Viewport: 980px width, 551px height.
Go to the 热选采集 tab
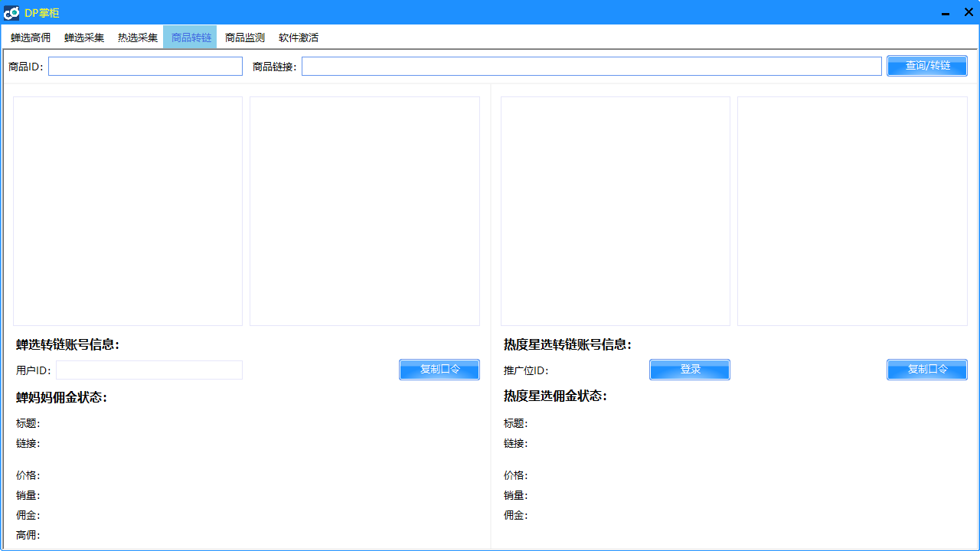pos(138,37)
